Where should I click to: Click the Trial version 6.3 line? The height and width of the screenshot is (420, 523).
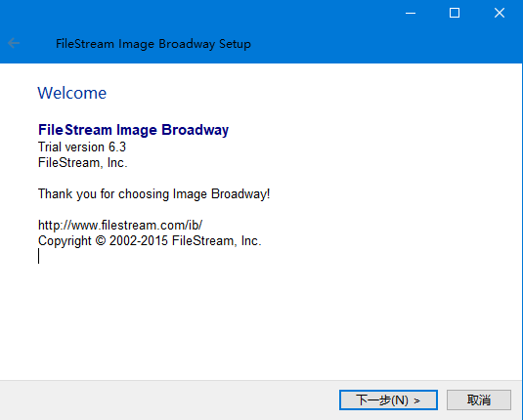82,147
